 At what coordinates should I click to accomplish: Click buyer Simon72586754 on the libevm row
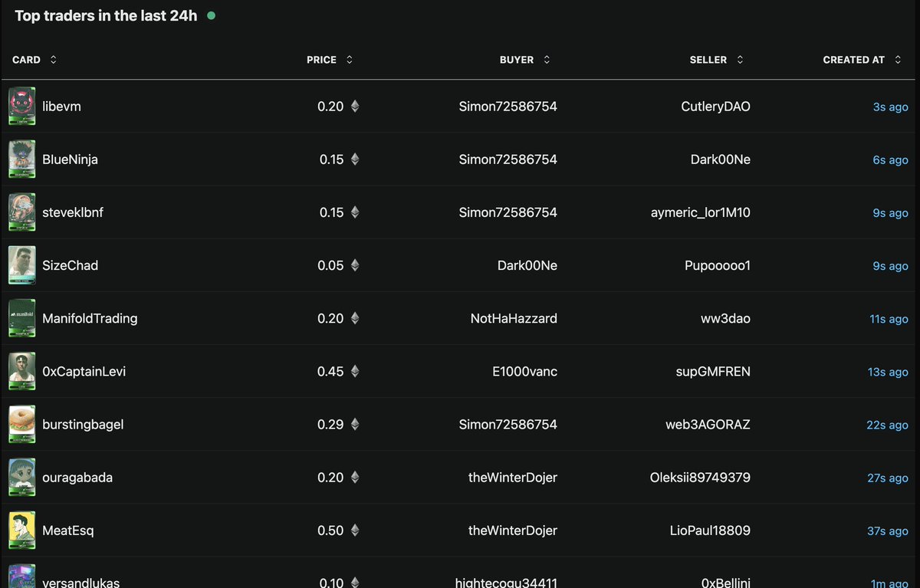click(x=507, y=107)
